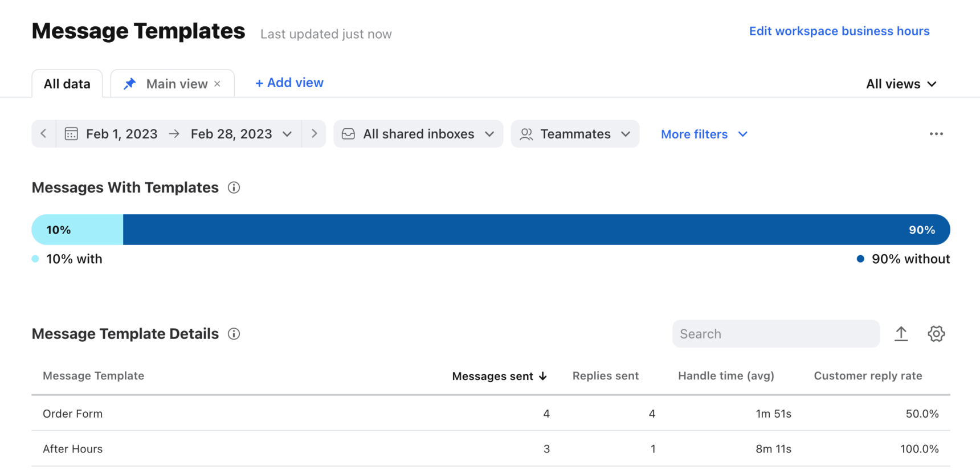
Task: Focus the Search input field
Action: click(775, 334)
